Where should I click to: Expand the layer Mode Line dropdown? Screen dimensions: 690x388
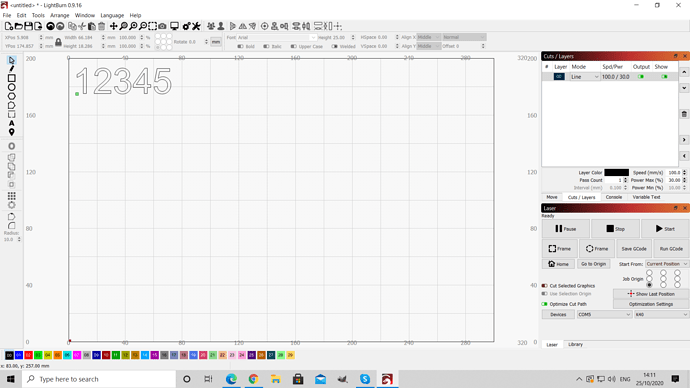pos(584,77)
